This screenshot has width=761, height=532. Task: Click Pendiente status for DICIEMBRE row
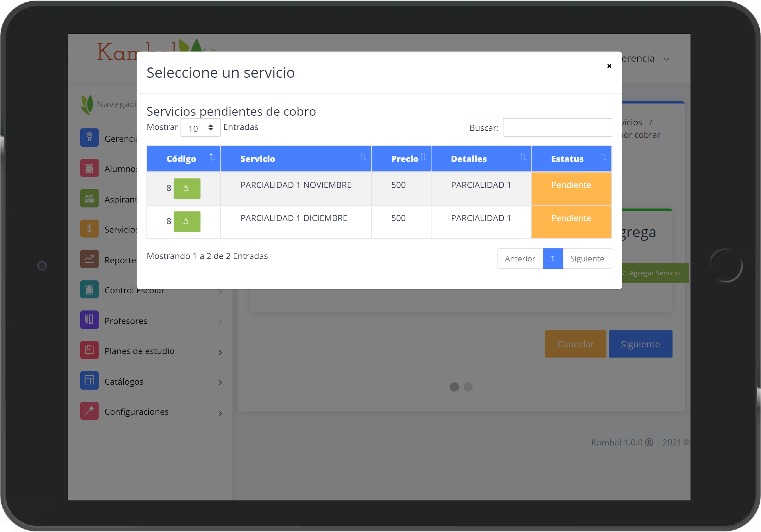[571, 222]
